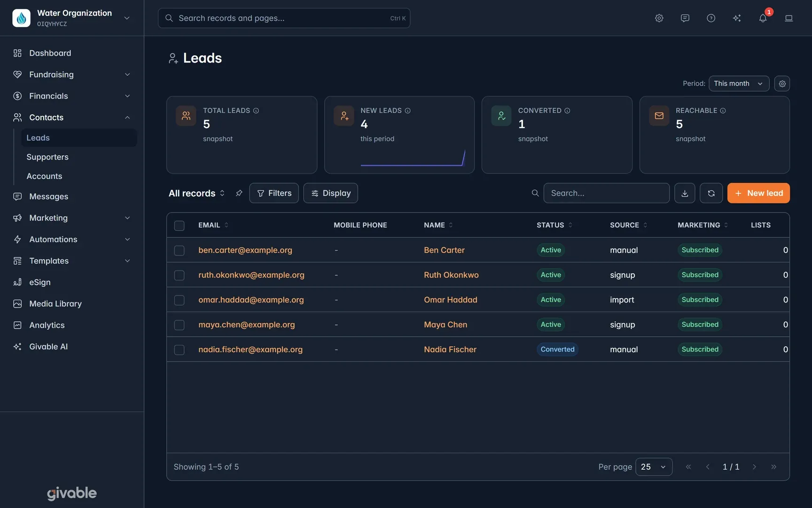
Task: Open Nadia Fischer name link
Action: [x=450, y=349]
